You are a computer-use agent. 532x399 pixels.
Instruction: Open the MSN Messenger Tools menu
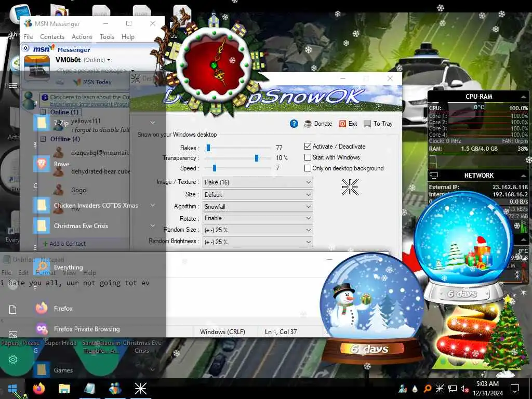click(107, 37)
